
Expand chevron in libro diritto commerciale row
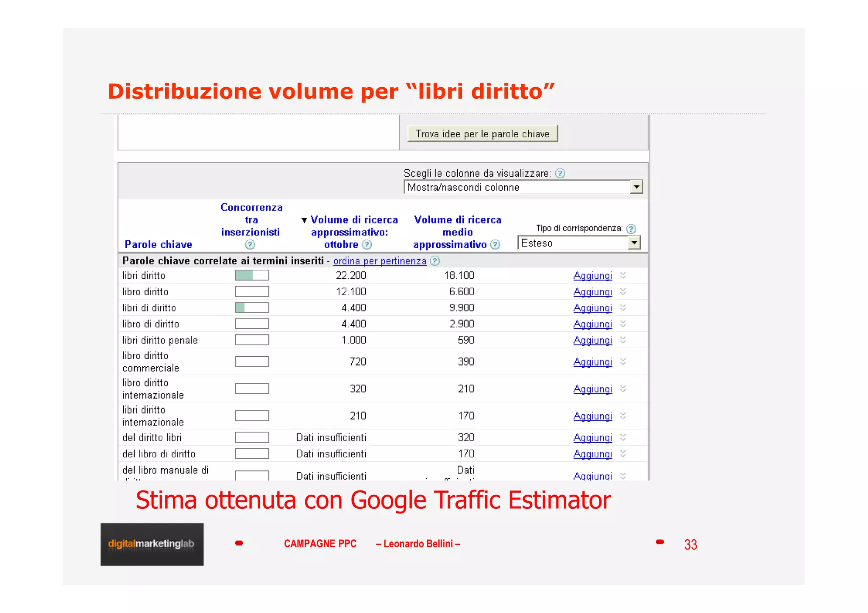623,361
